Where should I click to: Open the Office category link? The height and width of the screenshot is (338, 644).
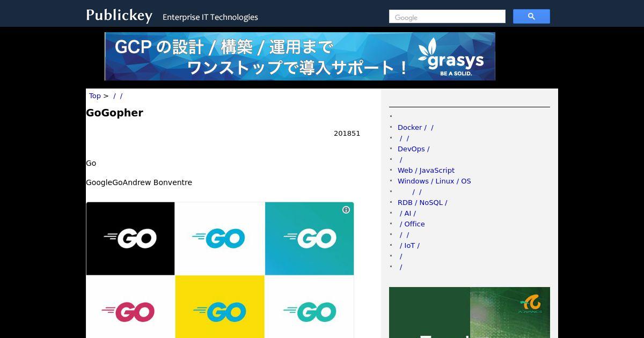412,224
